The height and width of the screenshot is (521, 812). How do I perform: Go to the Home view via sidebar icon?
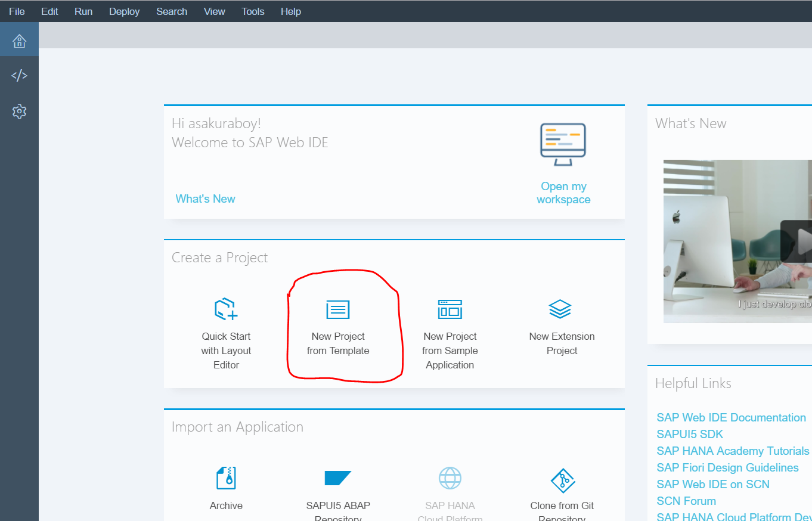tap(19, 41)
